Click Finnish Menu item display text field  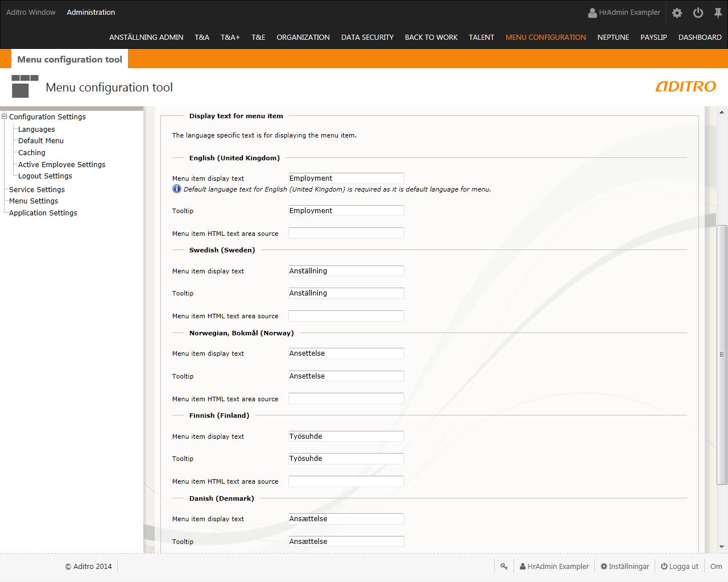[346, 436]
